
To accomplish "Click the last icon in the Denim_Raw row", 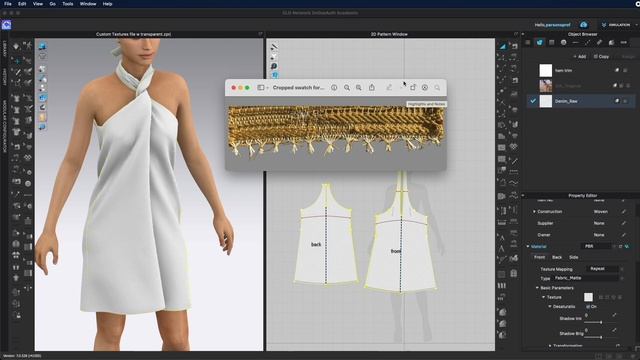I will (x=625, y=101).
